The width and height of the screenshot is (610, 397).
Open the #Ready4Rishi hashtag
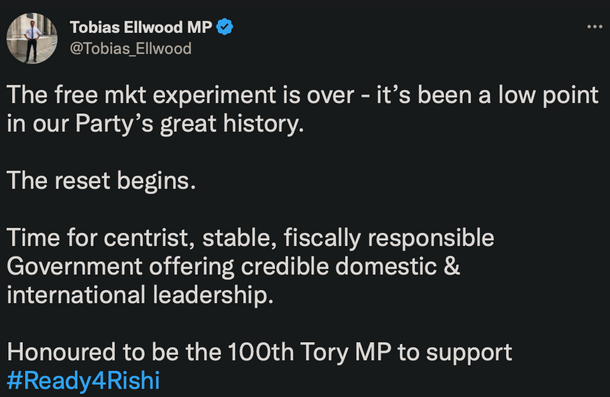pos(83,380)
